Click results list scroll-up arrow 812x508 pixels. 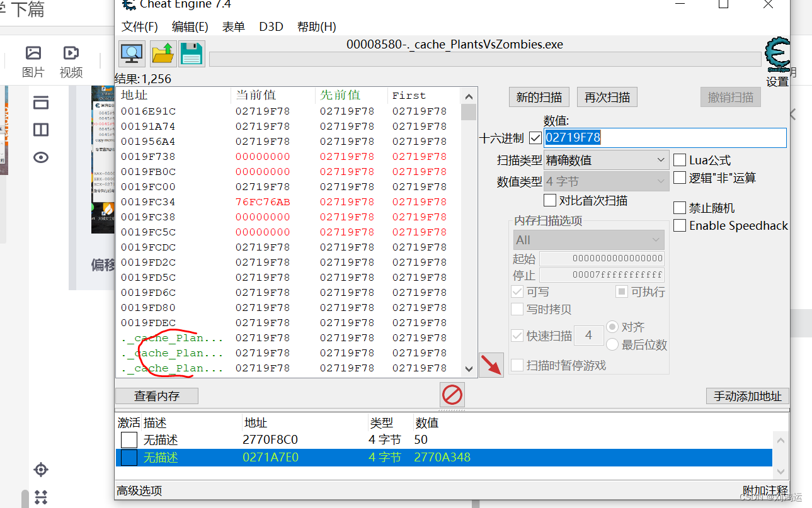tap(468, 96)
